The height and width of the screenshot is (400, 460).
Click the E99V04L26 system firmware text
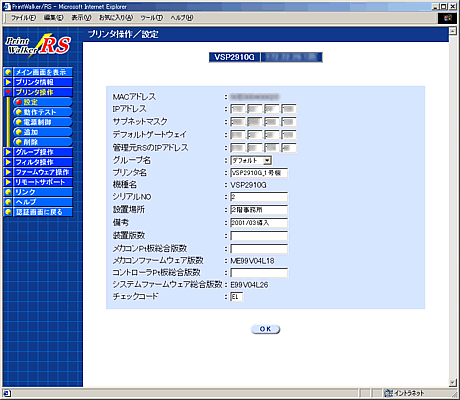coord(249,285)
